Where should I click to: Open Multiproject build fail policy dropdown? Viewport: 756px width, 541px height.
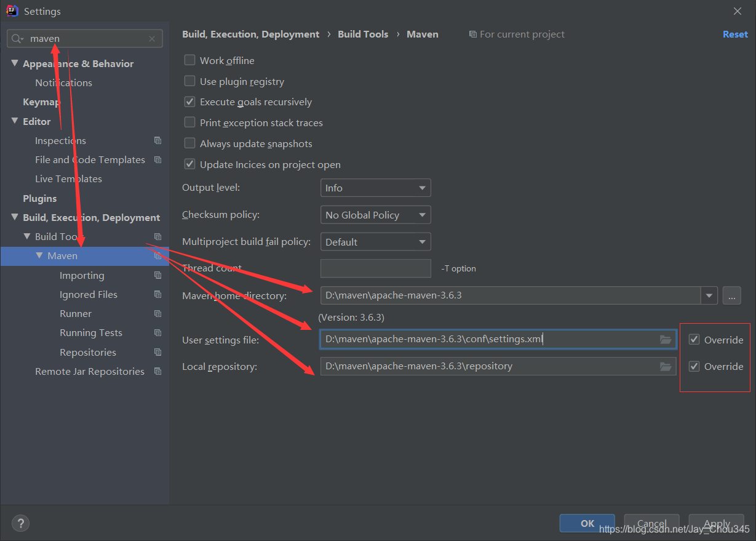[x=375, y=242]
